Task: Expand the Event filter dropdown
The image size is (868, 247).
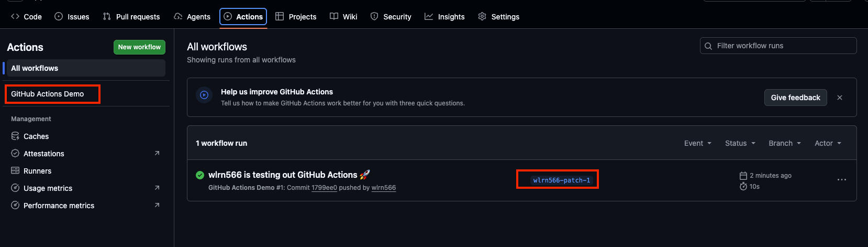Action: (x=698, y=143)
